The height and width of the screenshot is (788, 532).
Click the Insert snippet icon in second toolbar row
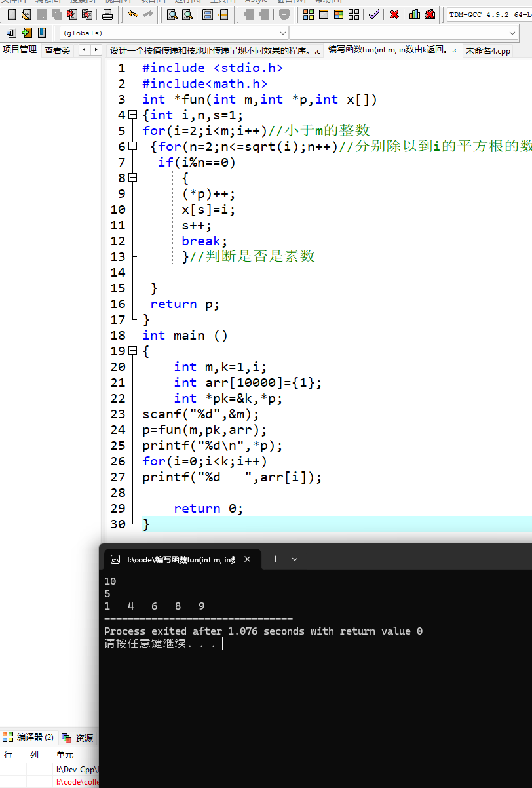coord(11,33)
